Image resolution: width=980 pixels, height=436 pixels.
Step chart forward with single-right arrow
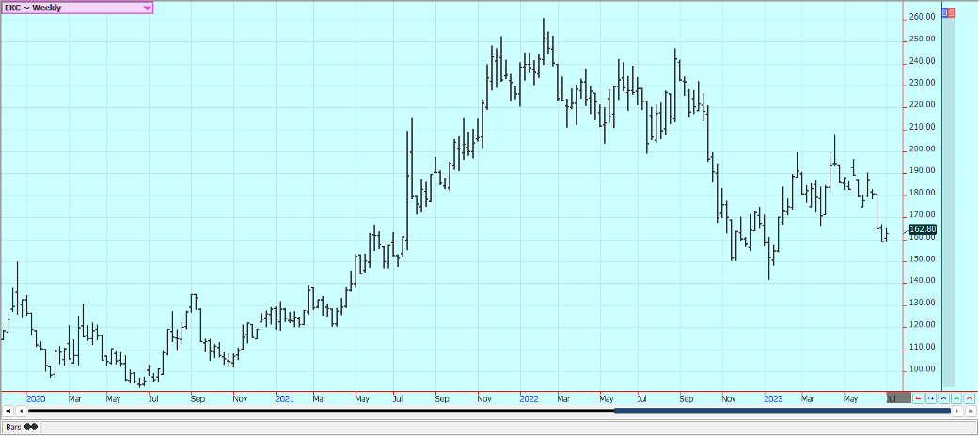pyautogui.click(x=957, y=411)
